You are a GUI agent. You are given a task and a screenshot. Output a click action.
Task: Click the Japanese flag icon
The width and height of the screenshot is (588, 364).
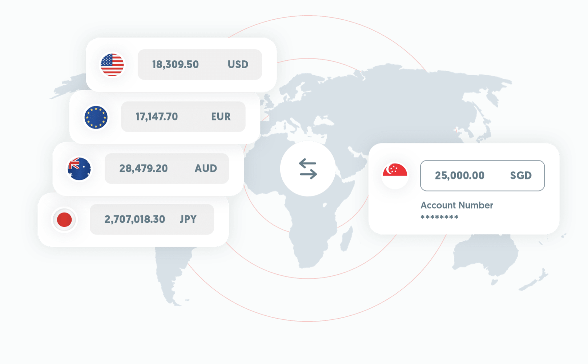[64, 220]
